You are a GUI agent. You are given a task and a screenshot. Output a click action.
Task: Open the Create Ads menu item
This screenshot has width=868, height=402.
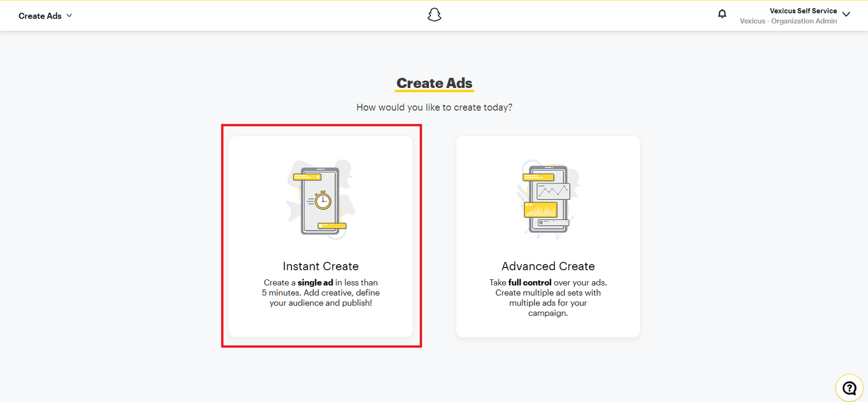[40, 15]
